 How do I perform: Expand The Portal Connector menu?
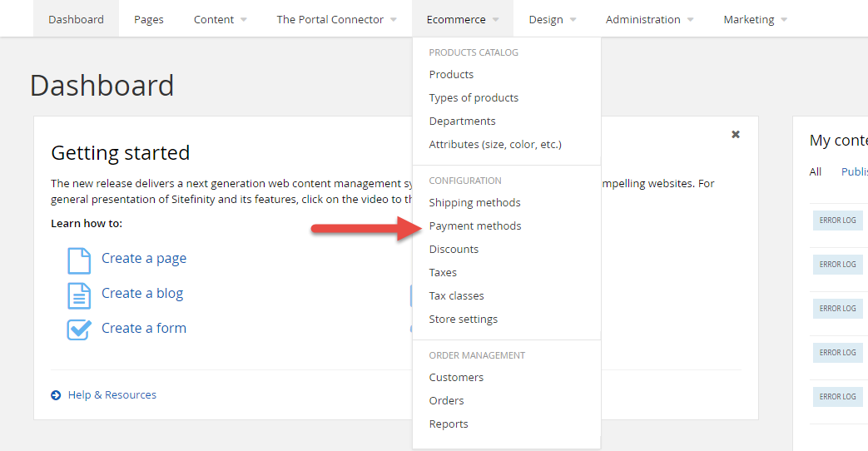[x=336, y=19]
